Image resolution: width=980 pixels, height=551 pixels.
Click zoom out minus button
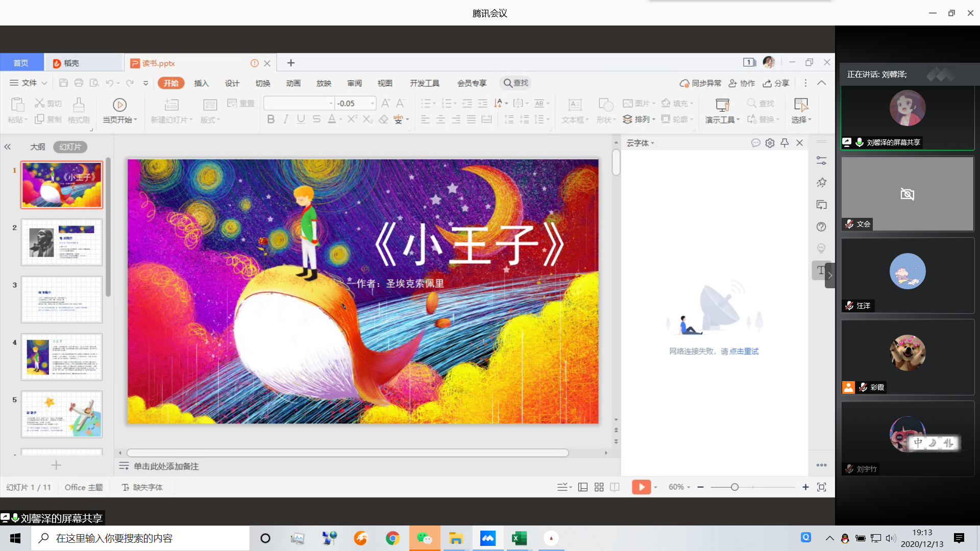point(701,487)
